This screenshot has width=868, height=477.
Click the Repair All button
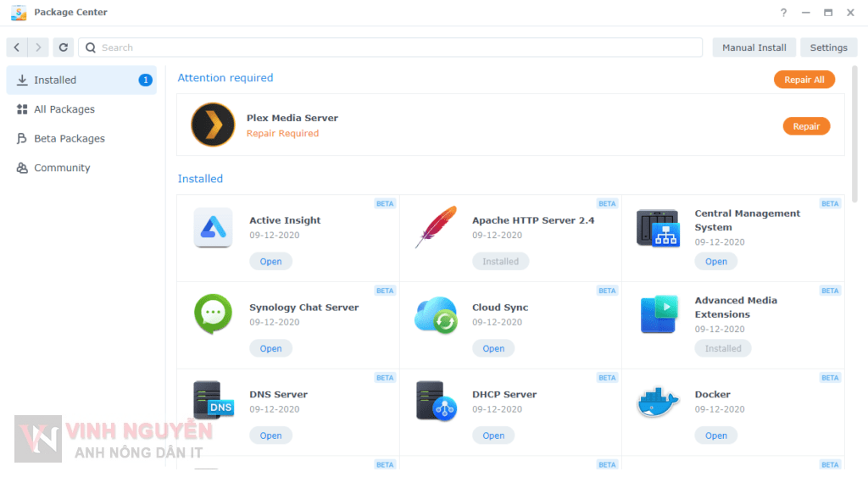click(x=804, y=80)
